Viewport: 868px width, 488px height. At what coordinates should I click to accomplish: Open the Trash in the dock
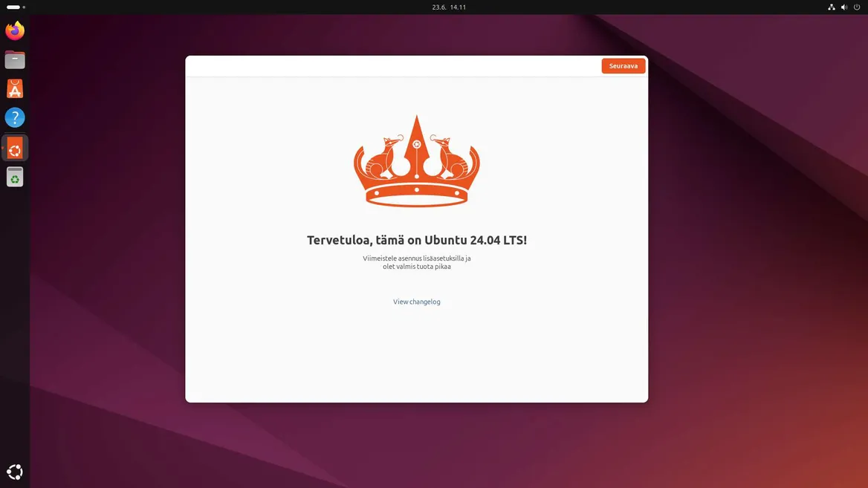coord(15,177)
